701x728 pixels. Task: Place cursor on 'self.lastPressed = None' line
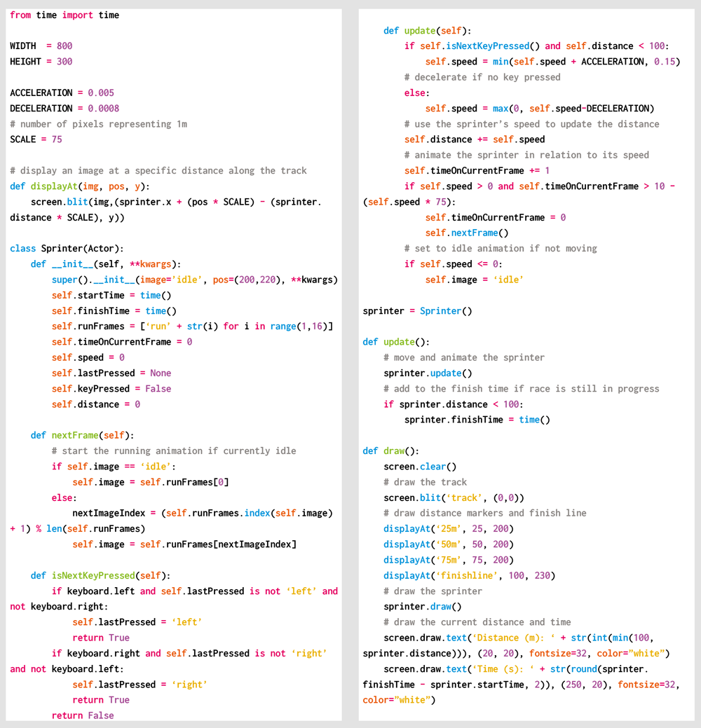[x=111, y=373]
